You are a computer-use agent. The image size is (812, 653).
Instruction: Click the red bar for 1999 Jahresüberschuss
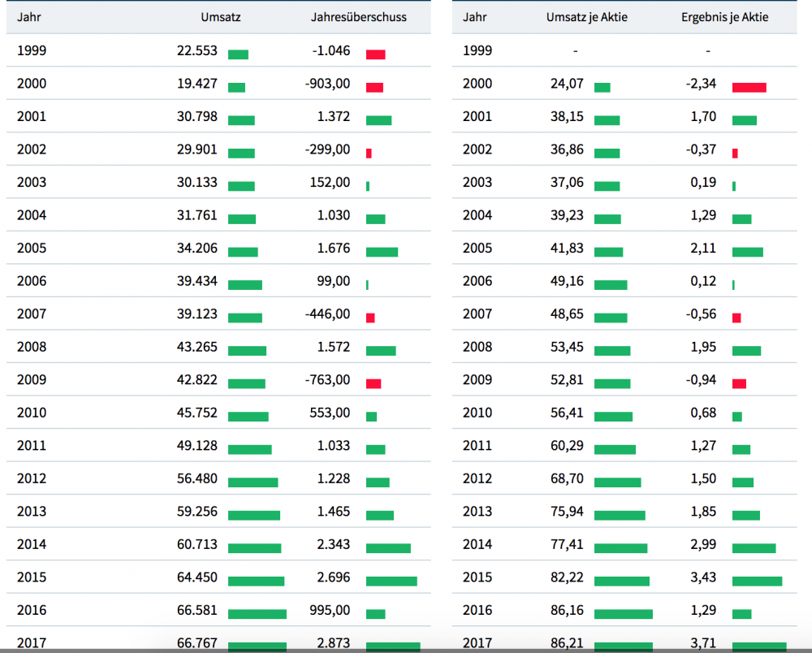(x=375, y=54)
